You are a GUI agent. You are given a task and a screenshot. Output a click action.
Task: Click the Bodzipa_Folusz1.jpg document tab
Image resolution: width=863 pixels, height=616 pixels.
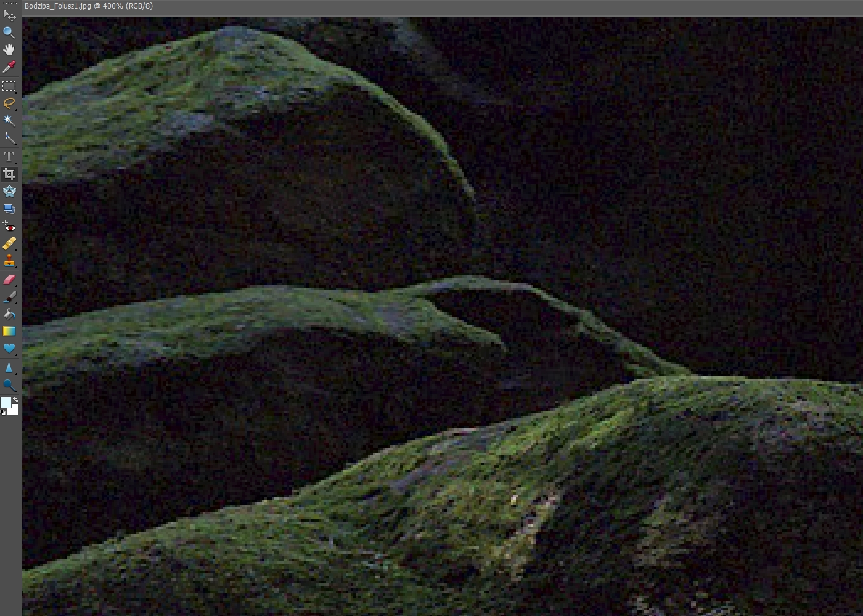pos(88,6)
